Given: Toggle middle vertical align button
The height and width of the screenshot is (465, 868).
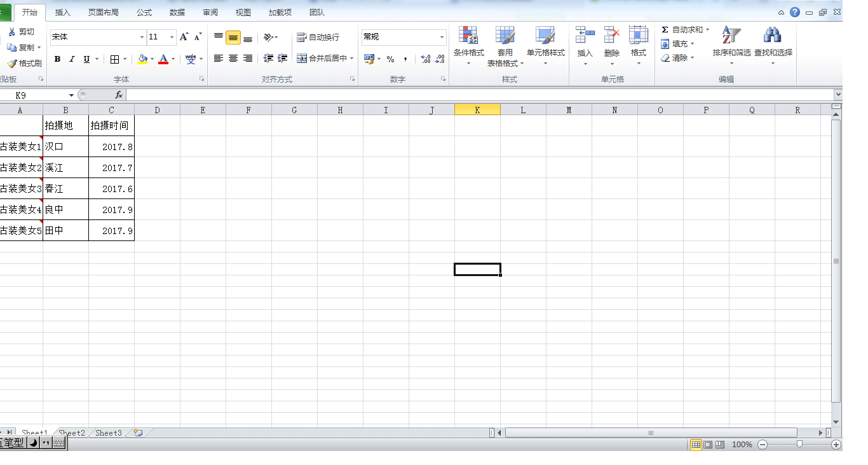Looking at the screenshot, I should 233,38.
